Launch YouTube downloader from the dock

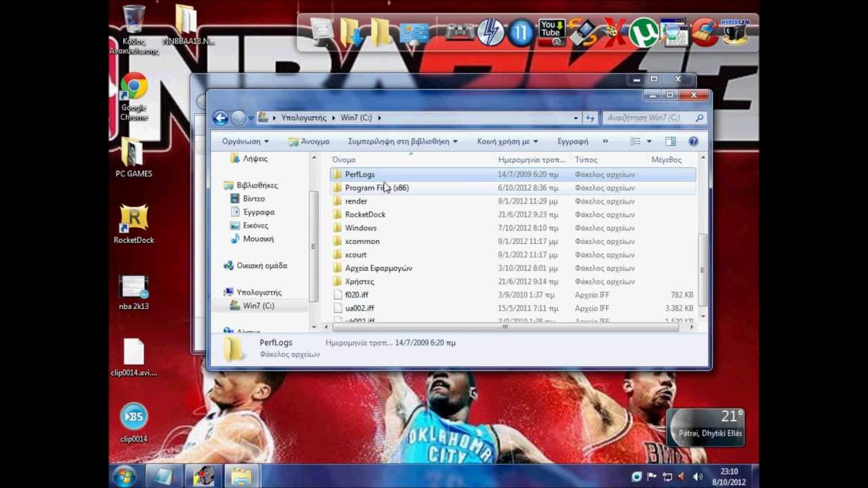pos(552,33)
